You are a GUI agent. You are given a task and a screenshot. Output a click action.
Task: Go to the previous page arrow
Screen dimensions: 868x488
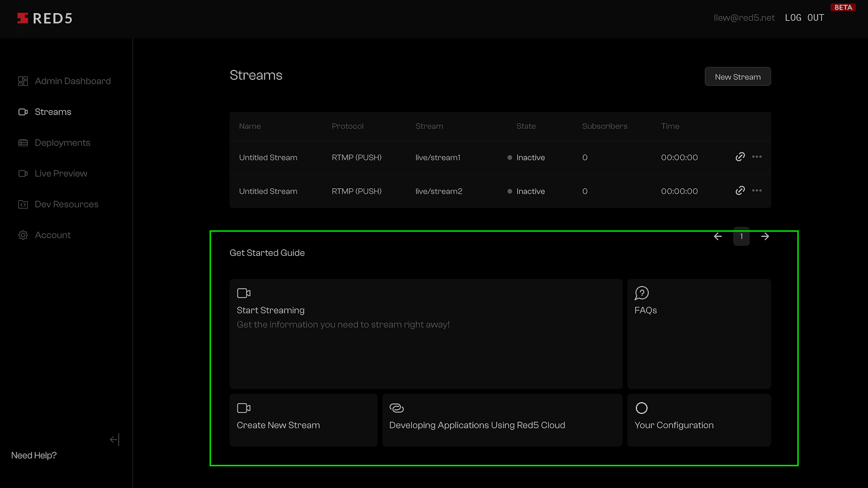(718, 236)
